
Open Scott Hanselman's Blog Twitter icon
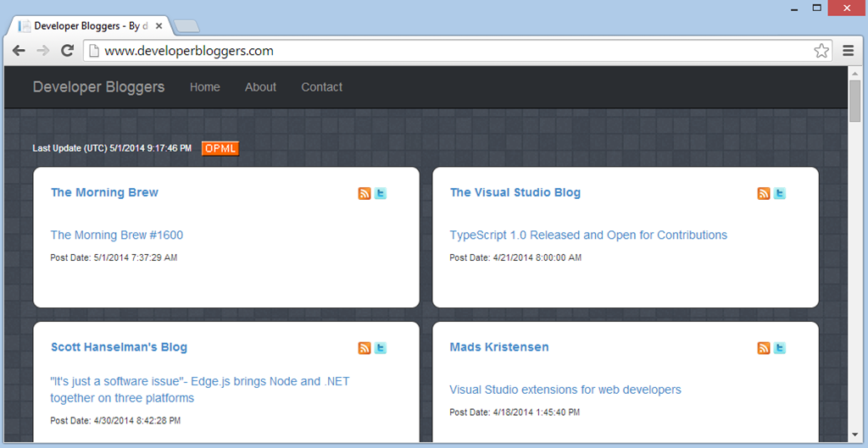click(381, 348)
